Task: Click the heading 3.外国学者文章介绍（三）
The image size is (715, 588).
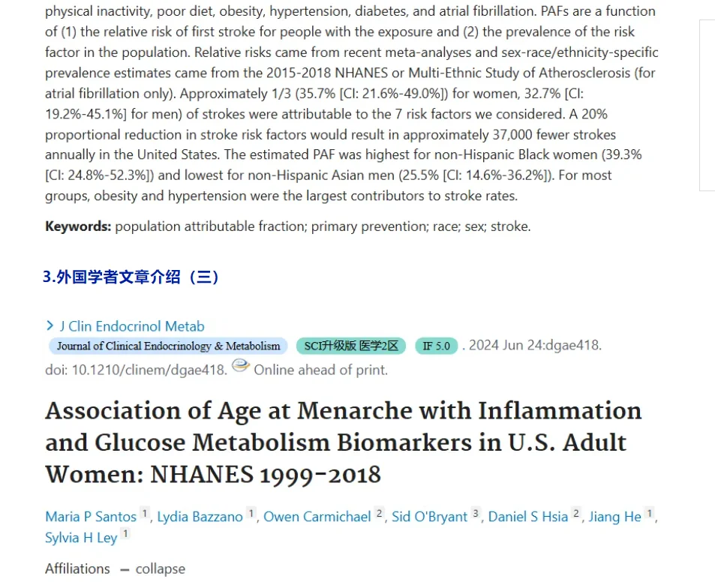Action: (x=131, y=277)
